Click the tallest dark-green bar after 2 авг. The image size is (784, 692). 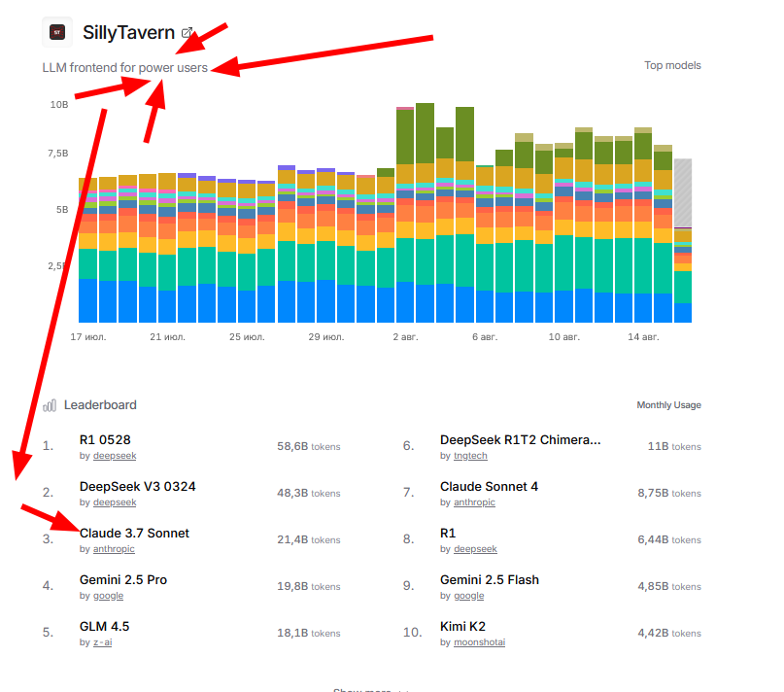(425, 133)
